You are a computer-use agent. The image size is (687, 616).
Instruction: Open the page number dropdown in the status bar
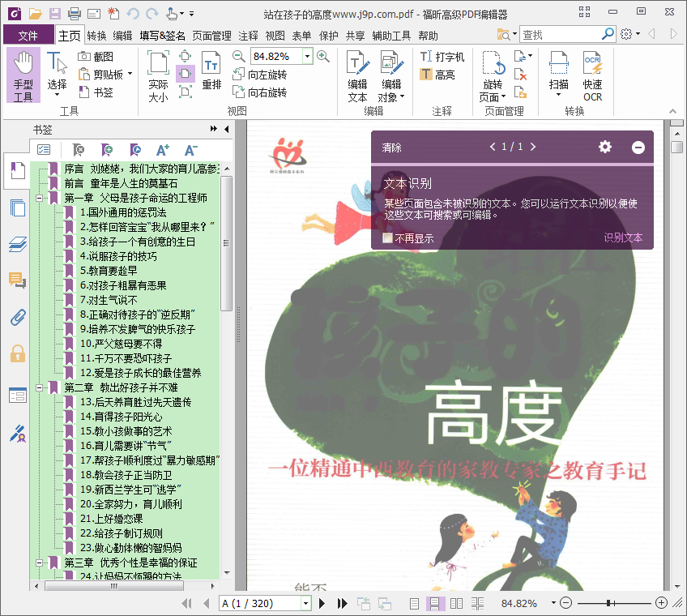pyautogui.click(x=305, y=604)
